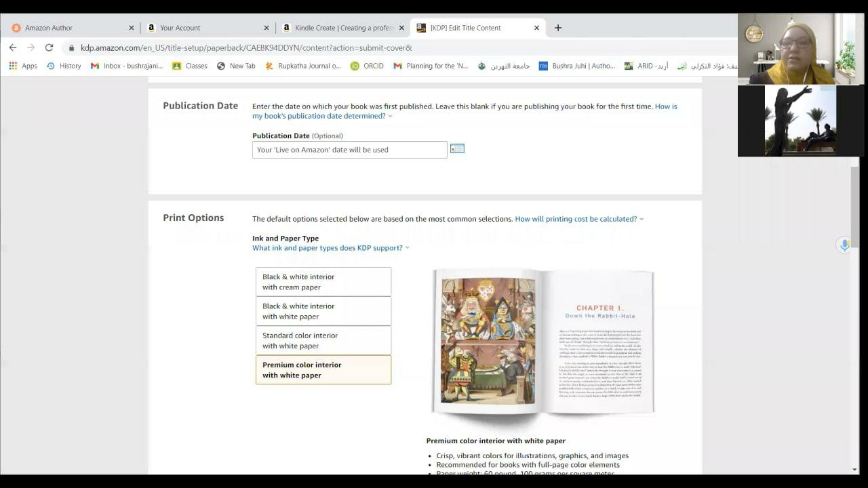Click the open book preview image
The width and height of the screenshot is (868, 488).
click(x=543, y=342)
